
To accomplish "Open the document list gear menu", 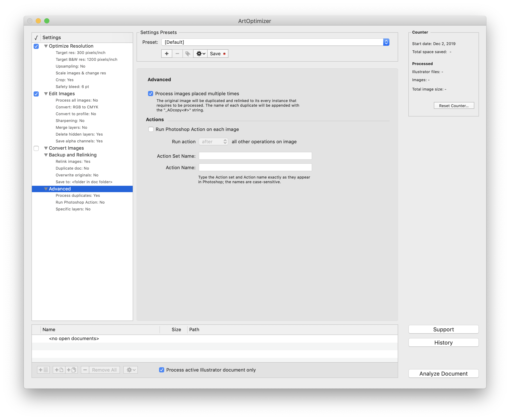I will point(131,370).
